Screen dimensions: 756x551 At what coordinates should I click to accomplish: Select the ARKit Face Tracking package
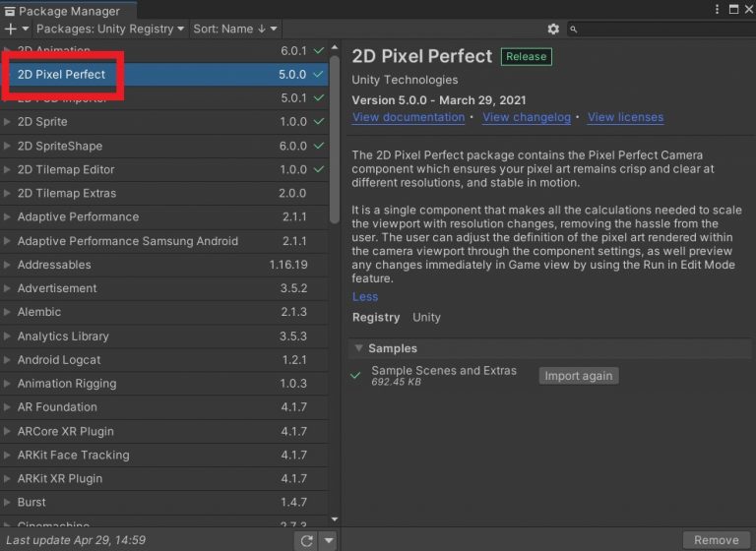point(164,456)
